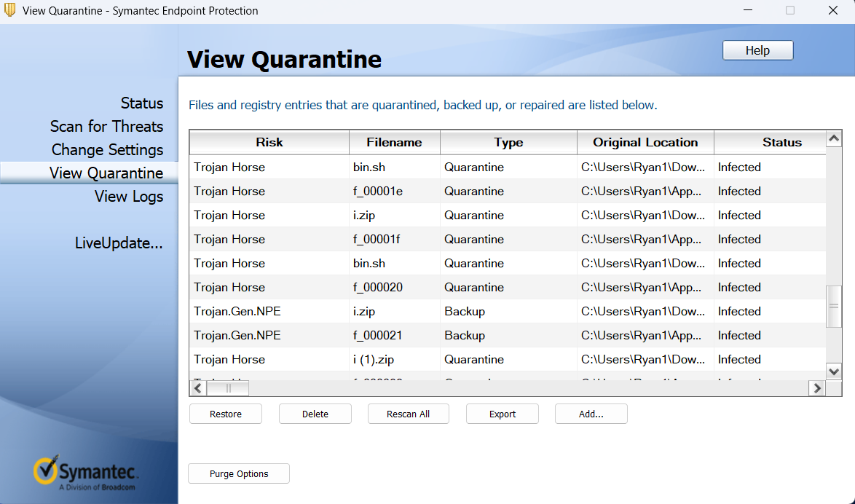The image size is (855, 504).
Task: Click the Delete button
Action: point(315,414)
